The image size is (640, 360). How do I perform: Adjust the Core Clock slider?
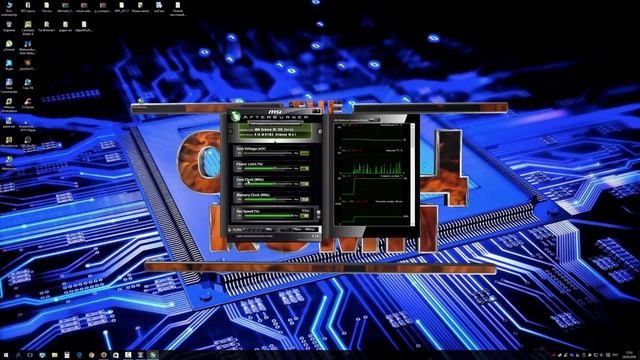[x=268, y=184]
